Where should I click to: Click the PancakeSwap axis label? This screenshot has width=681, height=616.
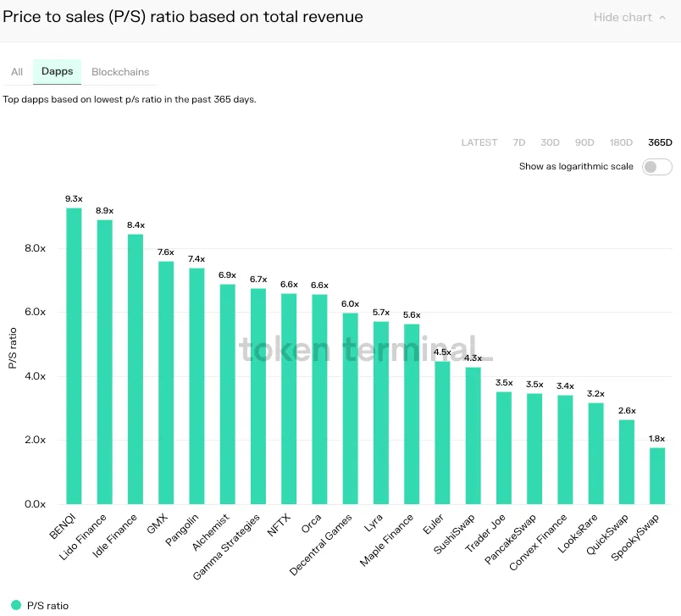[510, 539]
